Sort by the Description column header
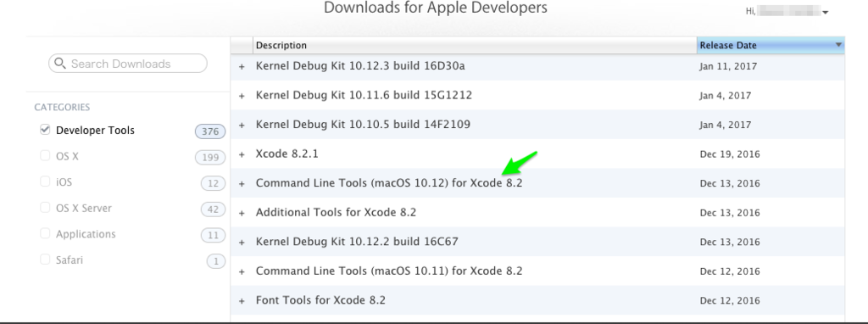Viewport: 868px width, 324px height. pos(475,46)
